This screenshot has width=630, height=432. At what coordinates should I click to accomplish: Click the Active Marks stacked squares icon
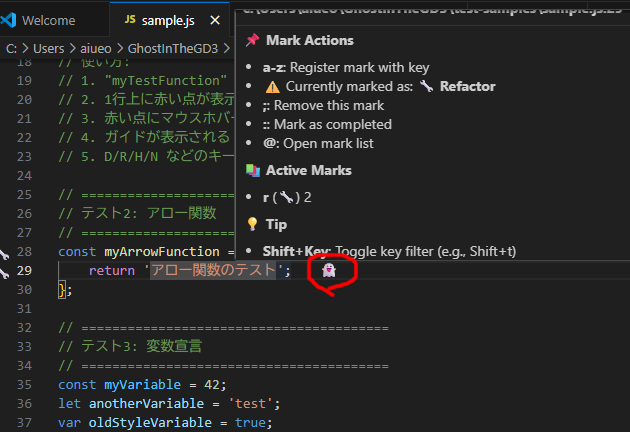253,170
